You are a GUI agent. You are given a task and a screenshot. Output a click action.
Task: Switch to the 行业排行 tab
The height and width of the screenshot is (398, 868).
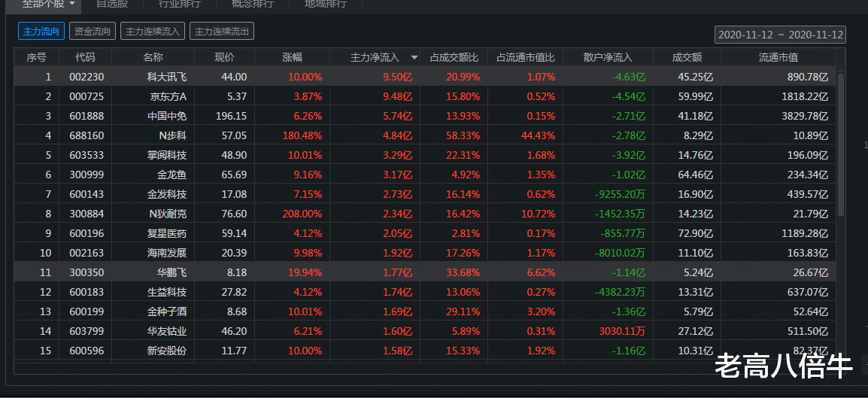coord(179,4)
